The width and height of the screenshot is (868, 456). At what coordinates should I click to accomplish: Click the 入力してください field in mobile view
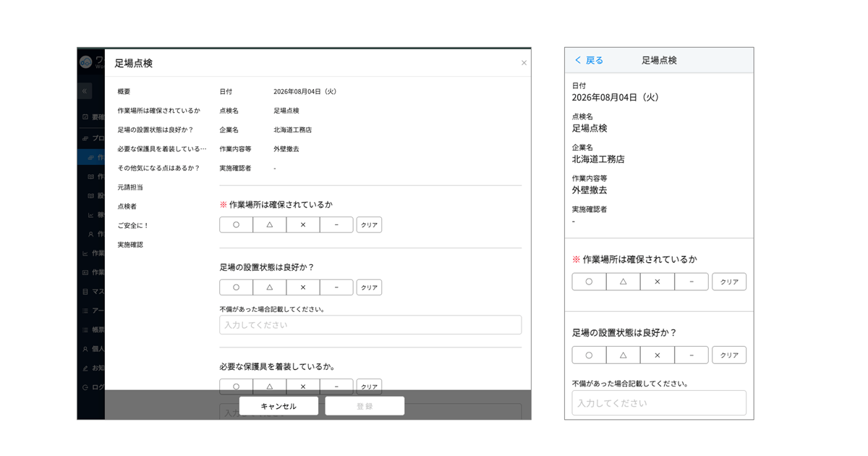[x=659, y=403]
